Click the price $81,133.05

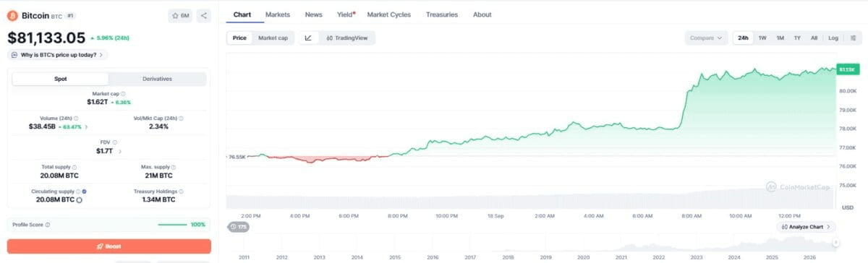(x=46, y=38)
